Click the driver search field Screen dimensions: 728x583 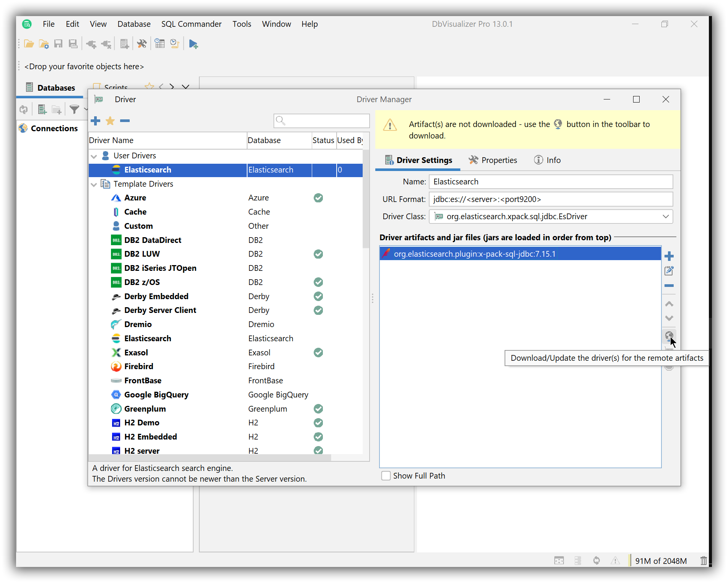[x=321, y=121]
